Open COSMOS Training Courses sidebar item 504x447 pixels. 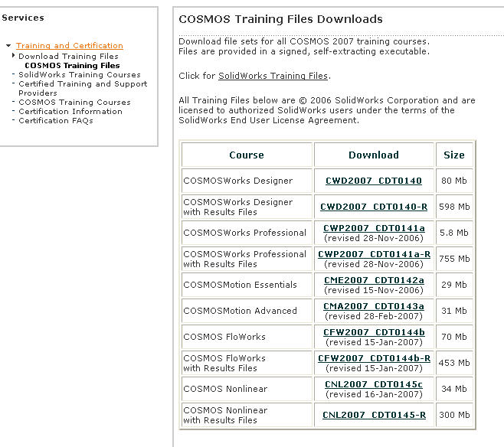[74, 102]
